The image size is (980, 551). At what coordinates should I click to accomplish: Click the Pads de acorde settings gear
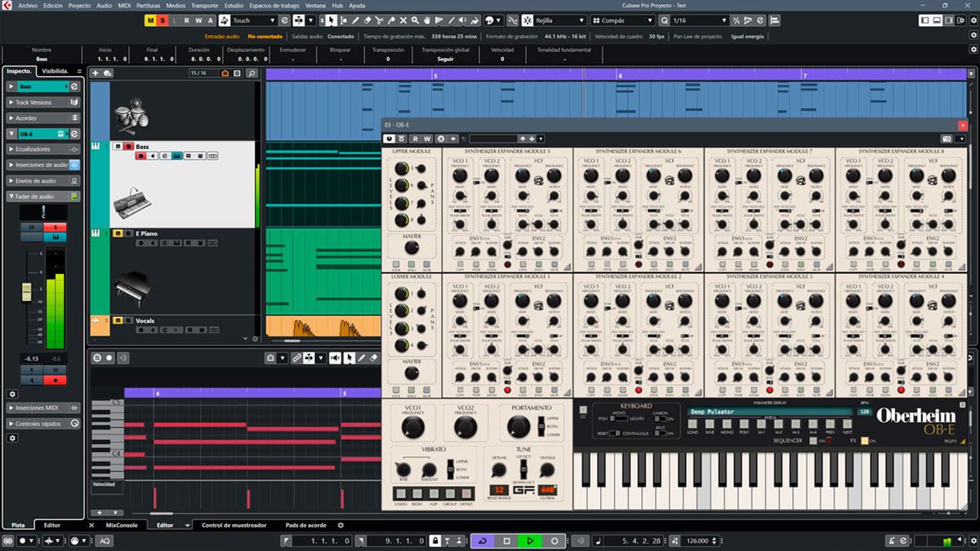point(341,526)
